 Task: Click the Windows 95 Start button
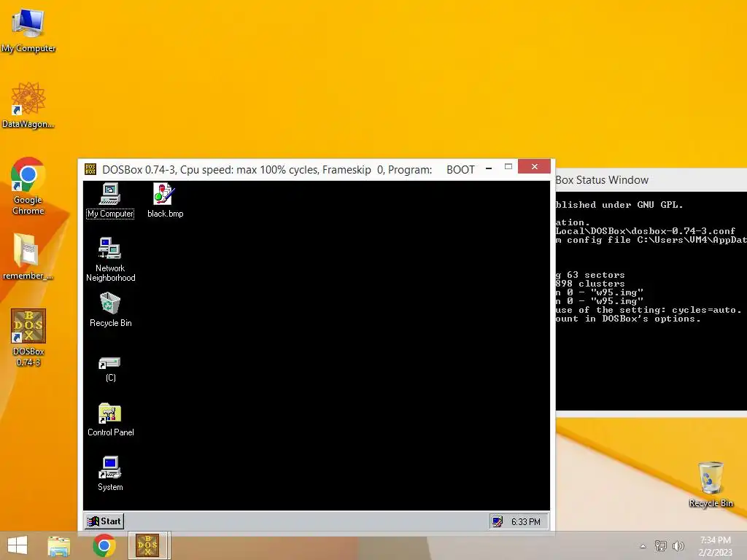coord(104,521)
